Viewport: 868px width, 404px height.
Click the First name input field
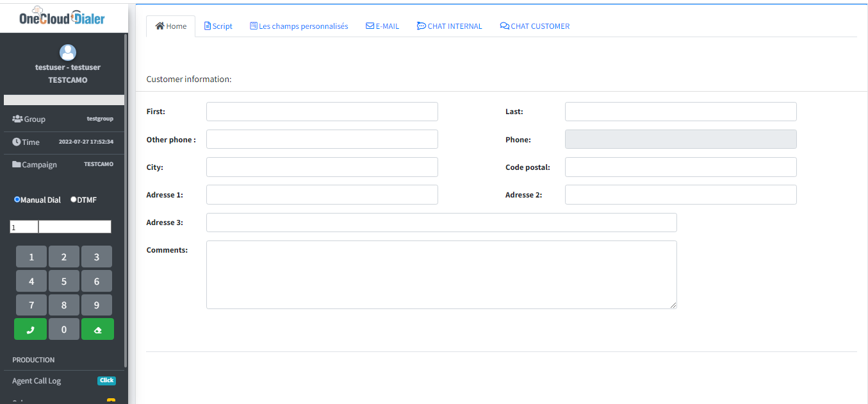click(322, 112)
